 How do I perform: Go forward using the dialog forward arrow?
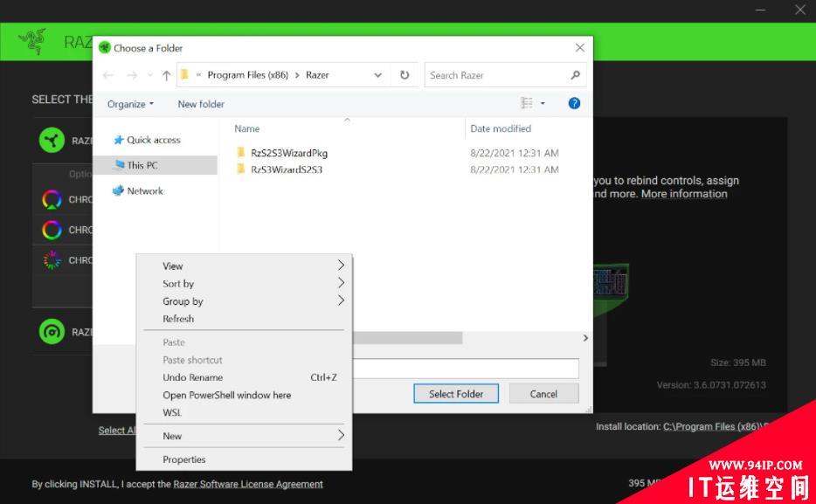132,75
